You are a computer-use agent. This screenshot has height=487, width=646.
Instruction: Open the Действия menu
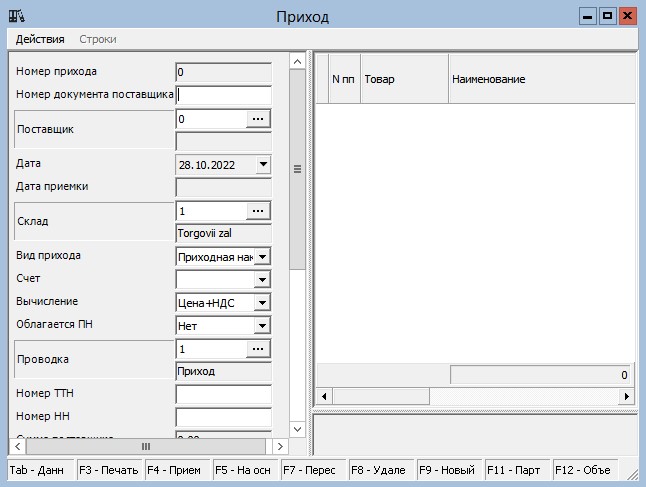pyautogui.click(x=40, y=39)
